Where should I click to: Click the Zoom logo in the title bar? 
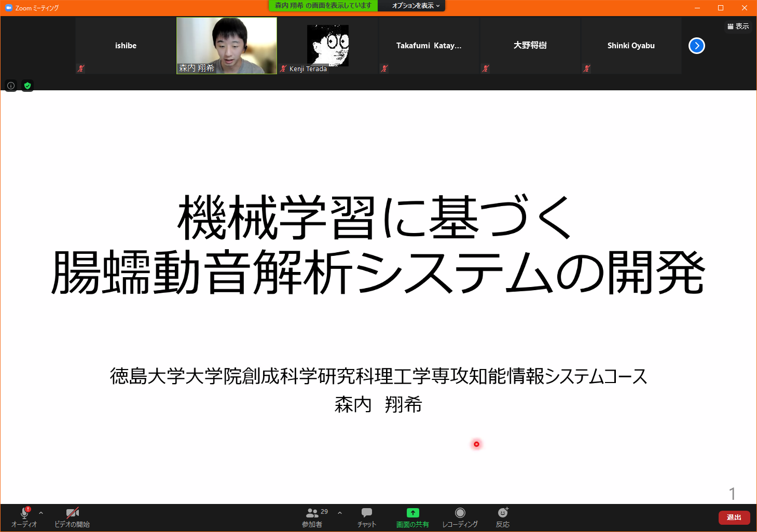pos(7,7)
